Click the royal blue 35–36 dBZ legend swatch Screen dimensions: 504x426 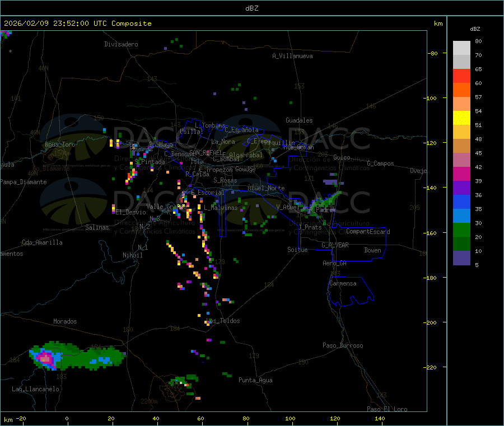461,202
